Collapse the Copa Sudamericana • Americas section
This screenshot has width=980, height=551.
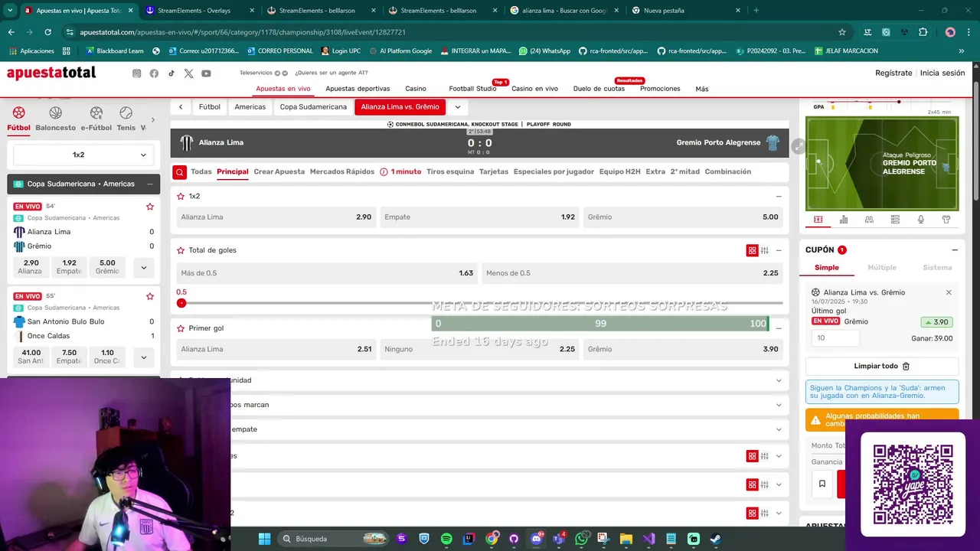(x=150, y=184)
